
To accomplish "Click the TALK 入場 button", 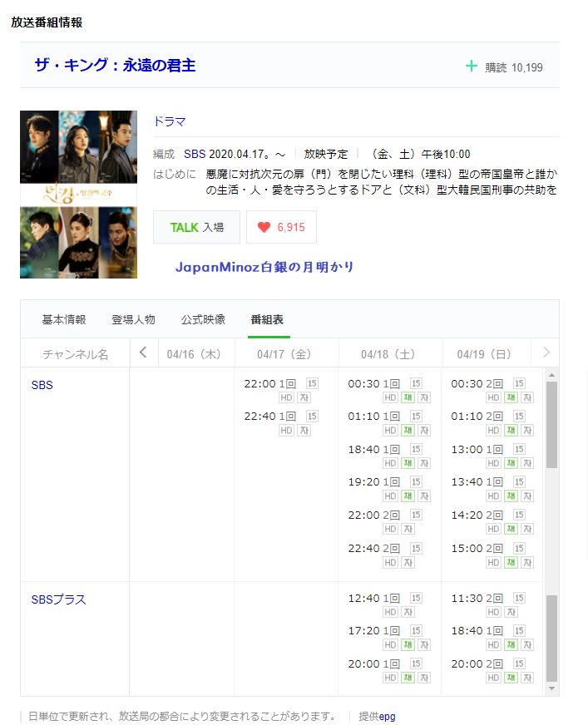I will 196,227.
